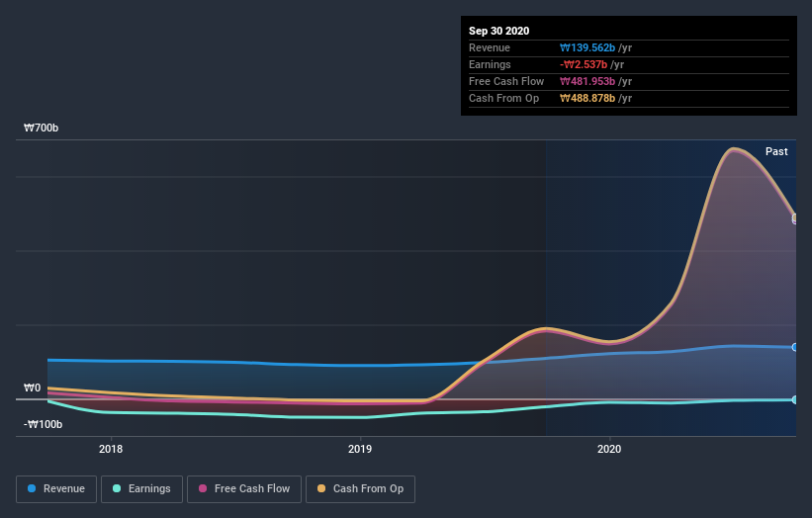Image resolution: width=812 pixels, height=518 pixels.
Task: Click the ₩0 y-axis label
Action: coord(32,388)
